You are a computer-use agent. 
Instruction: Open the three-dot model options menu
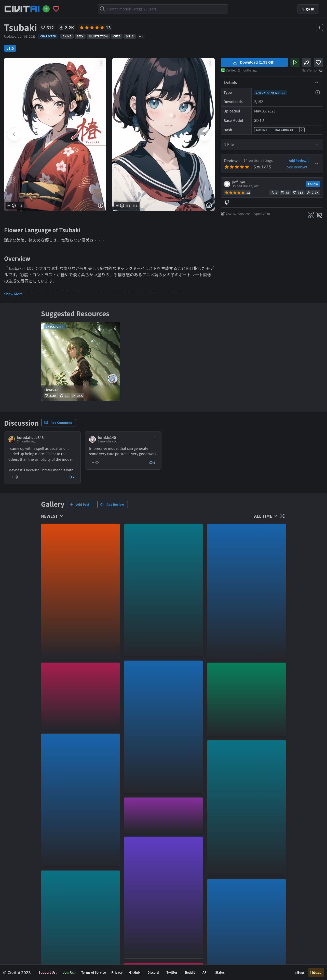point(319,27)
